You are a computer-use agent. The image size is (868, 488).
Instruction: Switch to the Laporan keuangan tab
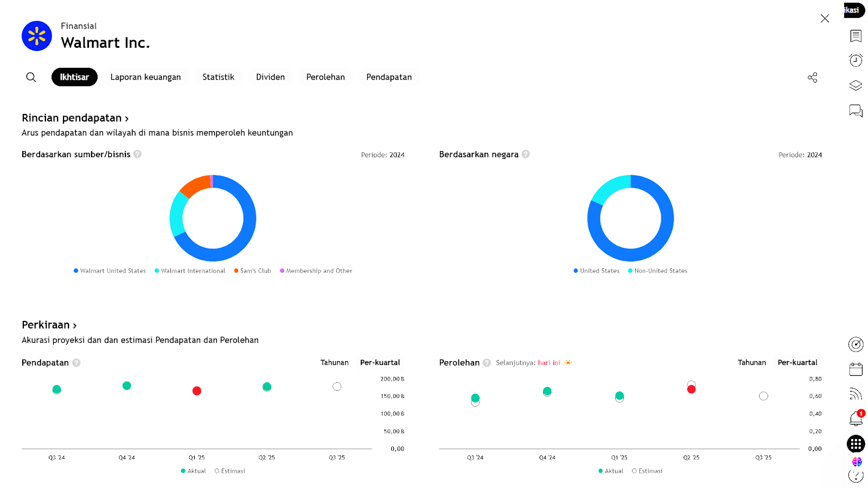coord(145,77)
